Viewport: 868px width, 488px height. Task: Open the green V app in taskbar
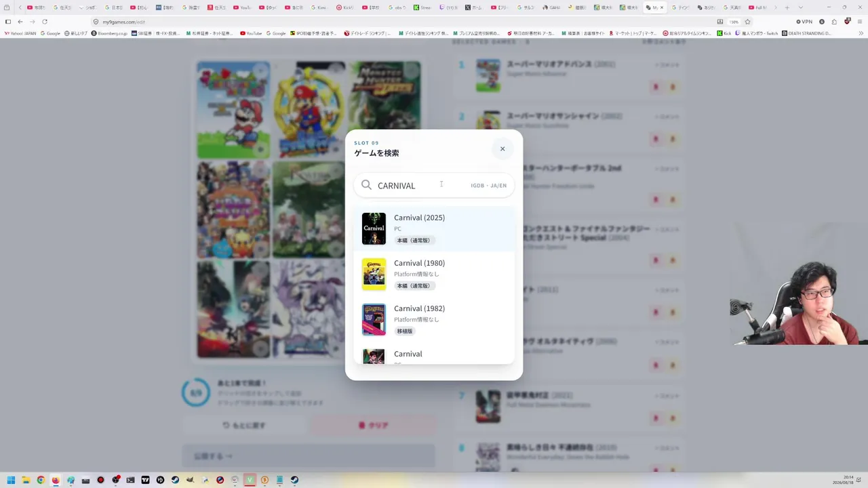pyautogui.click(x=250, y=480)
